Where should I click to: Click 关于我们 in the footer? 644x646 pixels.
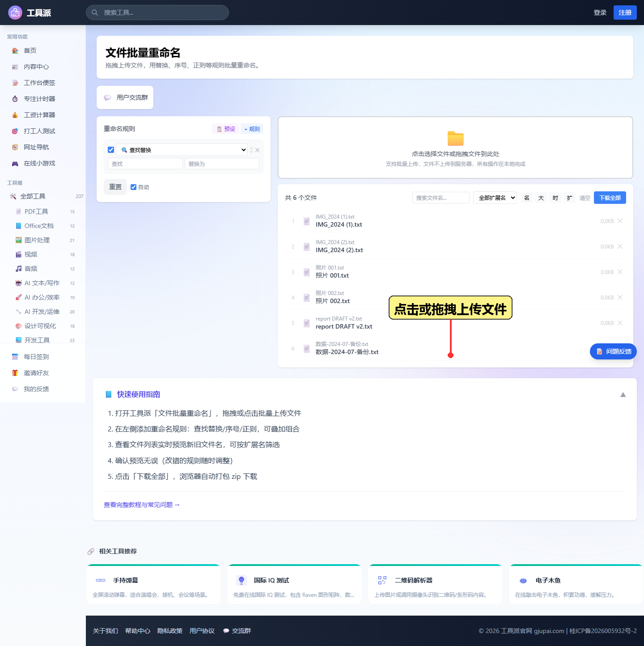tap(106, 631)
